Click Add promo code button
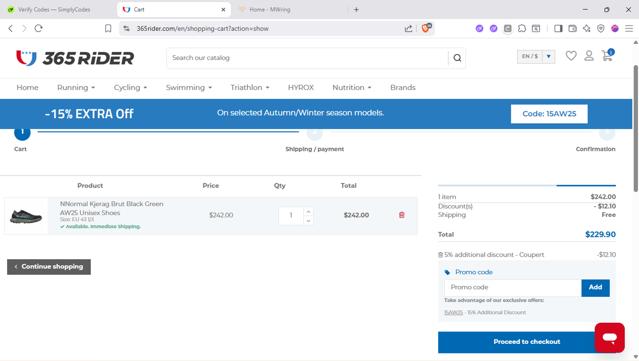The width and height of the screenshot is (639, 361). point(595,288)
